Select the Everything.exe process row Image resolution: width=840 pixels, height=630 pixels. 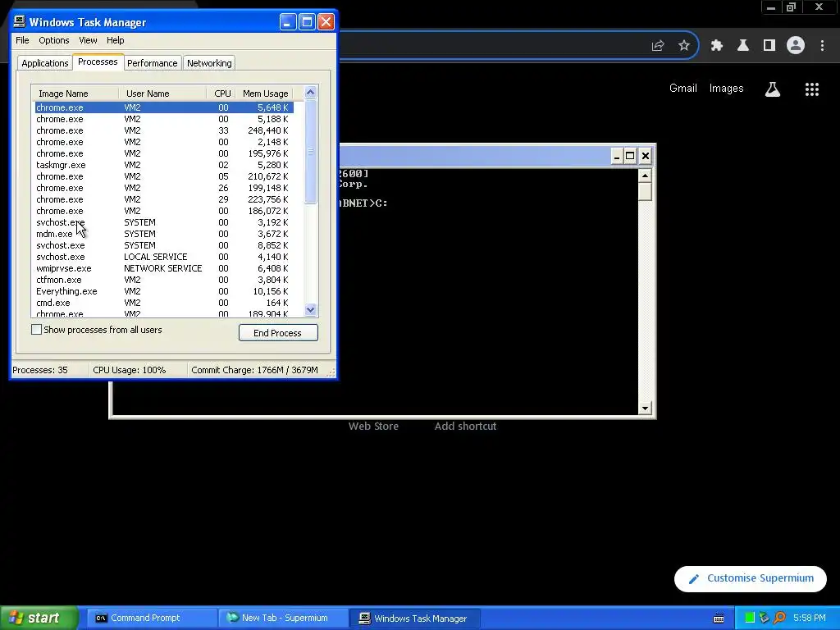[x=164, y=291]
